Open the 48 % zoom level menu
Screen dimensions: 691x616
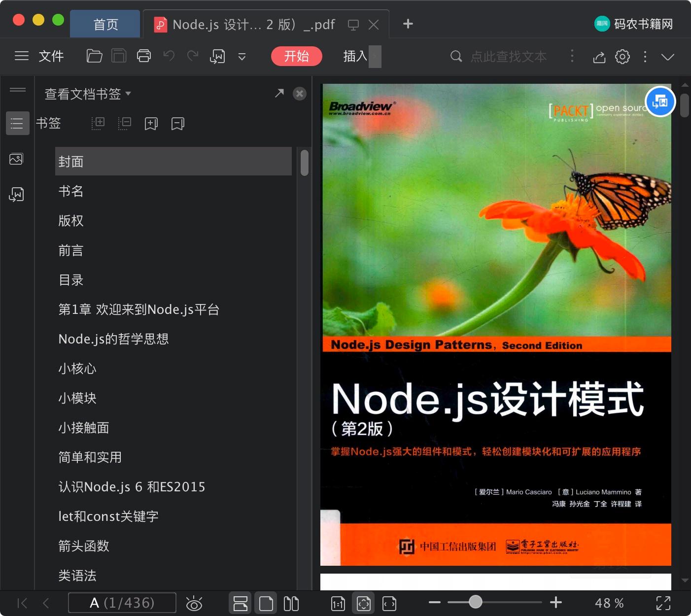(609, 603)
